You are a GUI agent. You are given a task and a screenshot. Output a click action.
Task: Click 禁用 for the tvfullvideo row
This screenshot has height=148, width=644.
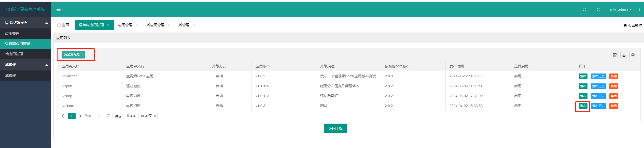click(613, 76)
